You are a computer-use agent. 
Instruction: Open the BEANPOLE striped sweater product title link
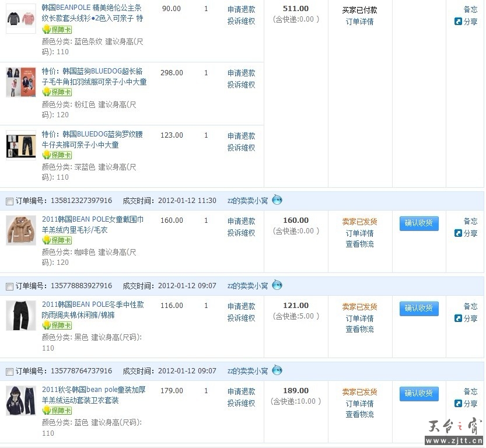click(x=92, y=13)
